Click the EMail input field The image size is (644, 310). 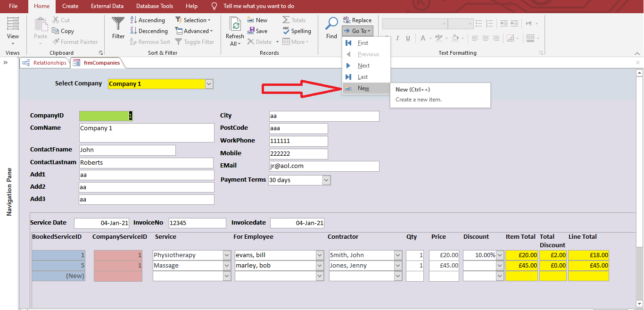point(324,166)
